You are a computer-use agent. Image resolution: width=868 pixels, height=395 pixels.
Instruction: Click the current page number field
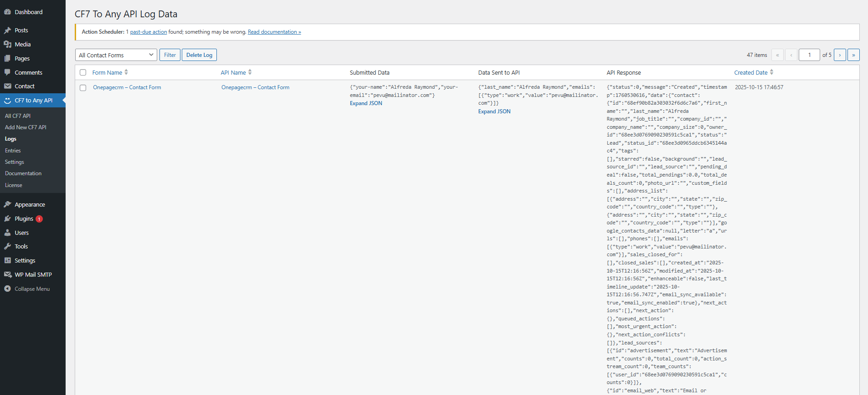pyautogui.click(x=809, y=55)
